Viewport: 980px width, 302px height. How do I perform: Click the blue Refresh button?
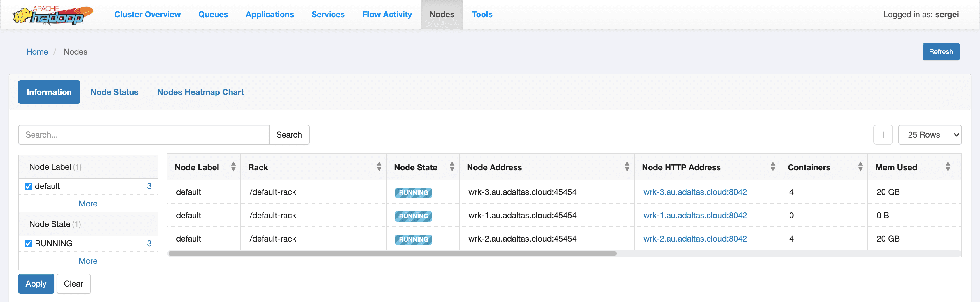[x=941, y=52]
